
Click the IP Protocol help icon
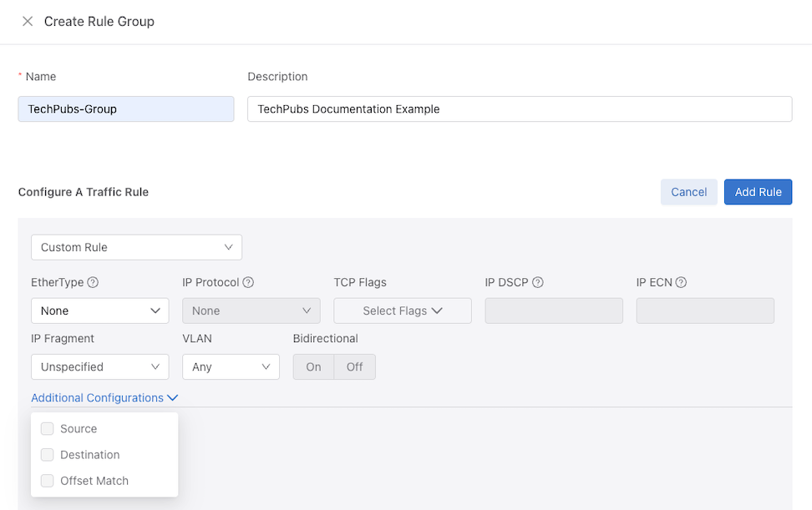(248, 282)
